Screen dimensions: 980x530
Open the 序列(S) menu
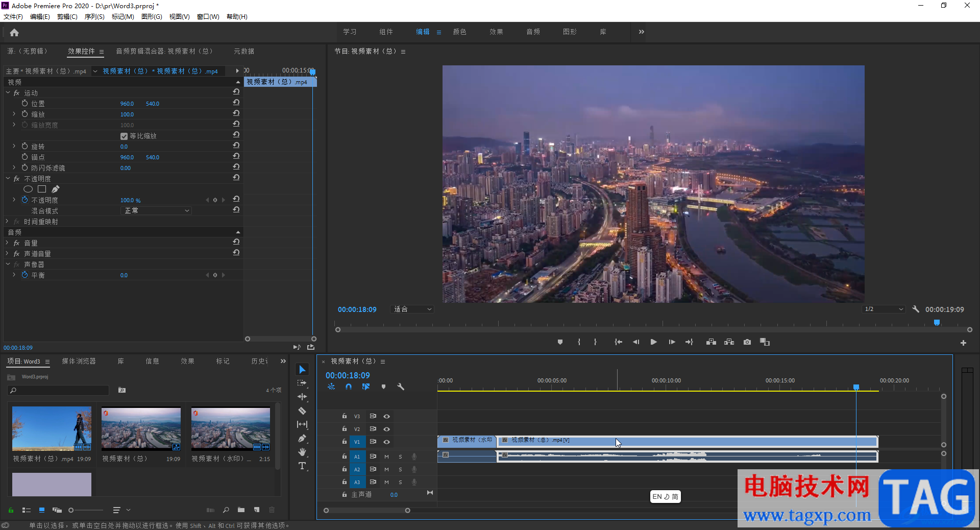click(94, 17)
